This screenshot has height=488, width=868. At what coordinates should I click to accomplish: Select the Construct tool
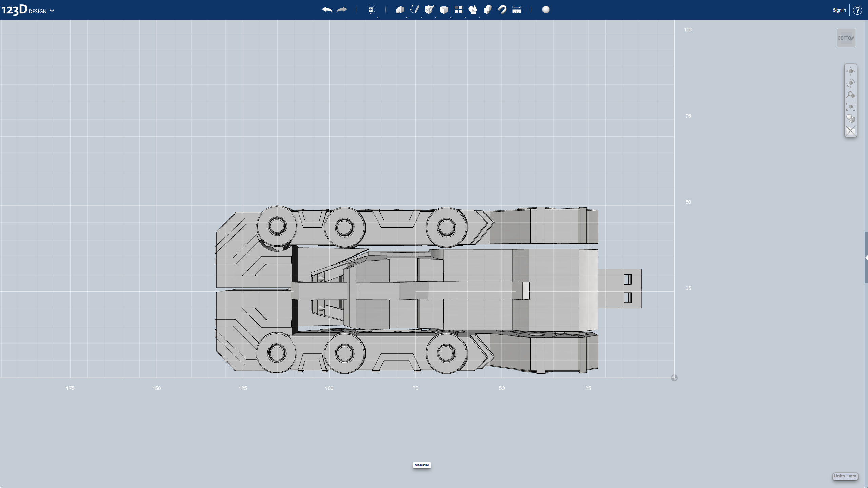(430, 10)
